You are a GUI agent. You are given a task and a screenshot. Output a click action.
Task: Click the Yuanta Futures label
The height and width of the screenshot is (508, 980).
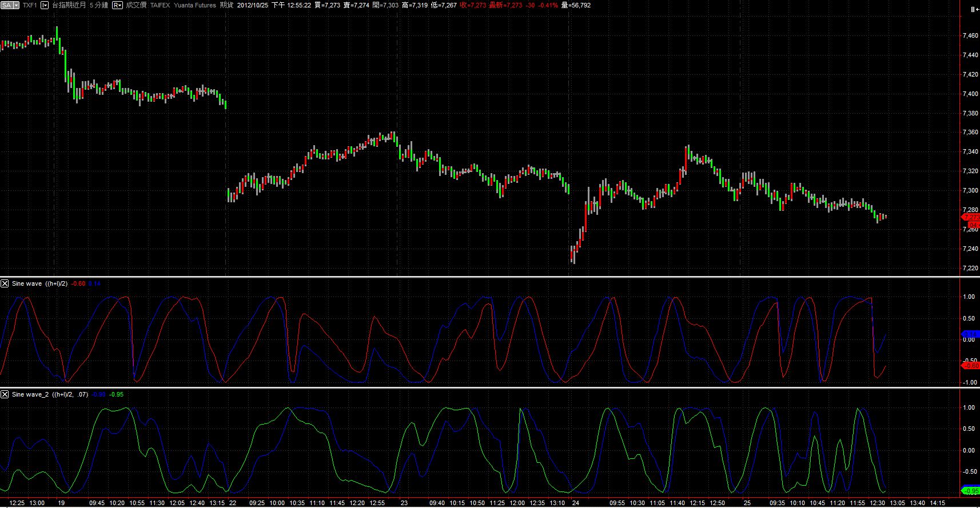(x=195, y=5)
